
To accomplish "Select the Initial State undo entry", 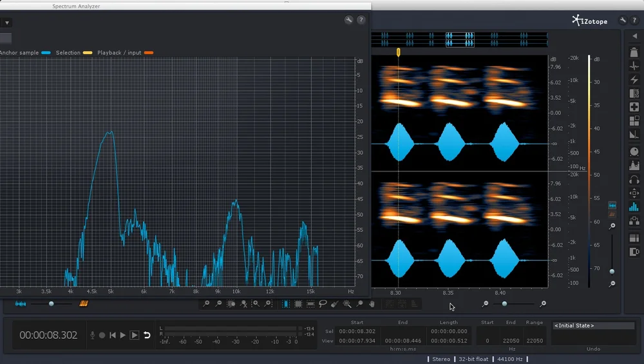I will [594, 325].
